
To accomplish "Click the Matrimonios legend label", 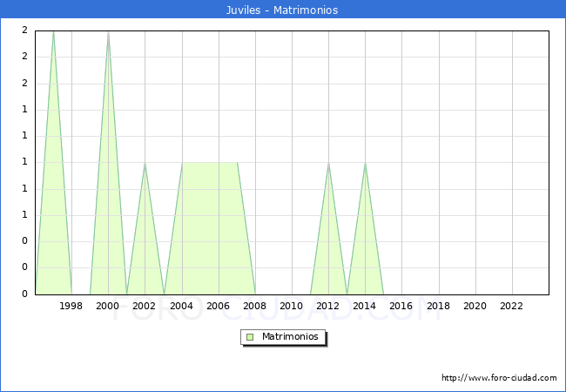I will (290, 337).
